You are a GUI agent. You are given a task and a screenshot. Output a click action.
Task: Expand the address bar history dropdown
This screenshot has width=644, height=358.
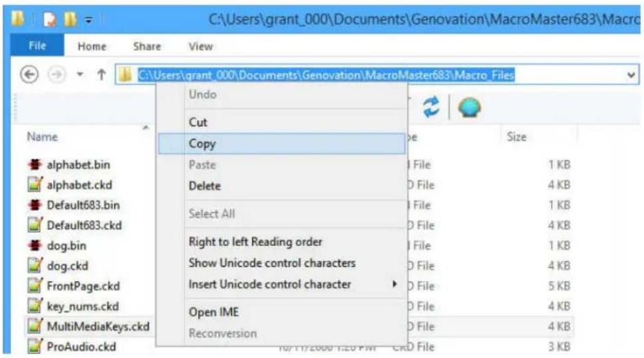pos(631,75)
